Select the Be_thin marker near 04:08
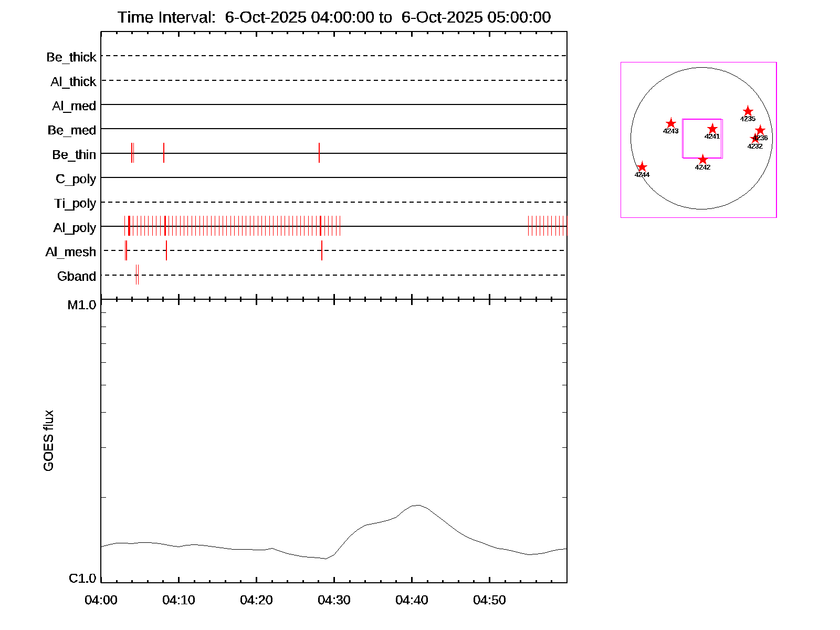The width and height of the screenshot is (840, 630). [x=164, y=153]
